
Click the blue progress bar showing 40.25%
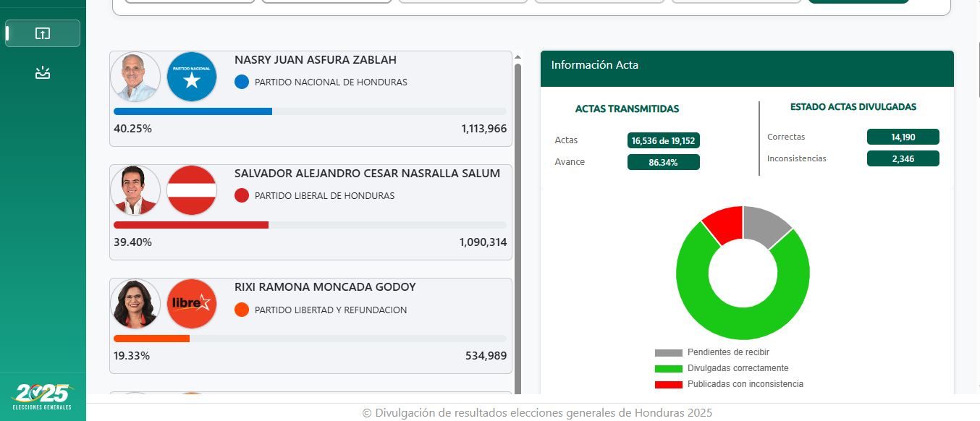coord(193,111)
